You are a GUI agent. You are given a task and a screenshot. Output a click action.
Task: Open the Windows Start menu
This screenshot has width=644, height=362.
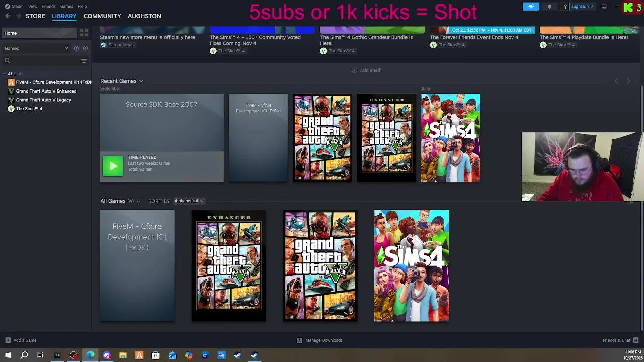click(8, 355)
